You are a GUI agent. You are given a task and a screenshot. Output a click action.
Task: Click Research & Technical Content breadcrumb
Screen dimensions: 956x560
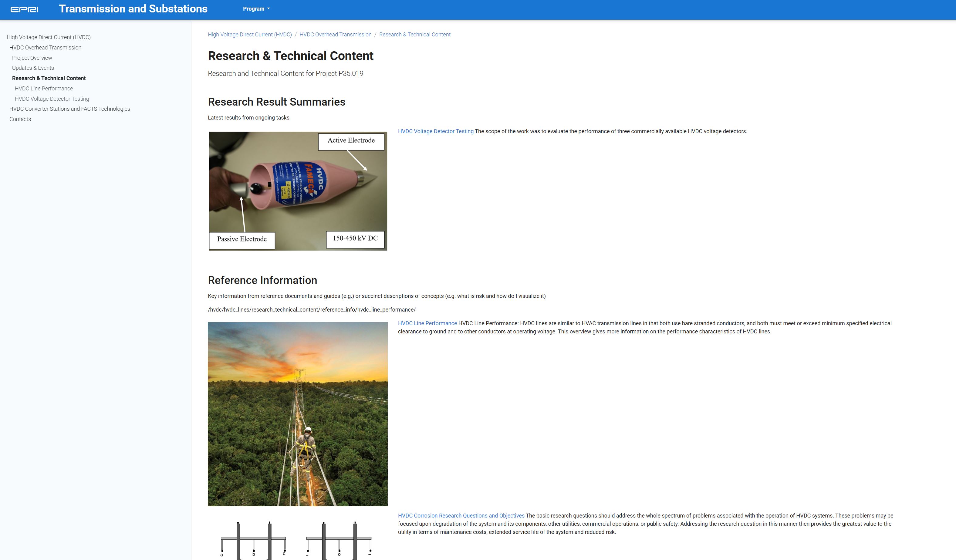[415, 35]
